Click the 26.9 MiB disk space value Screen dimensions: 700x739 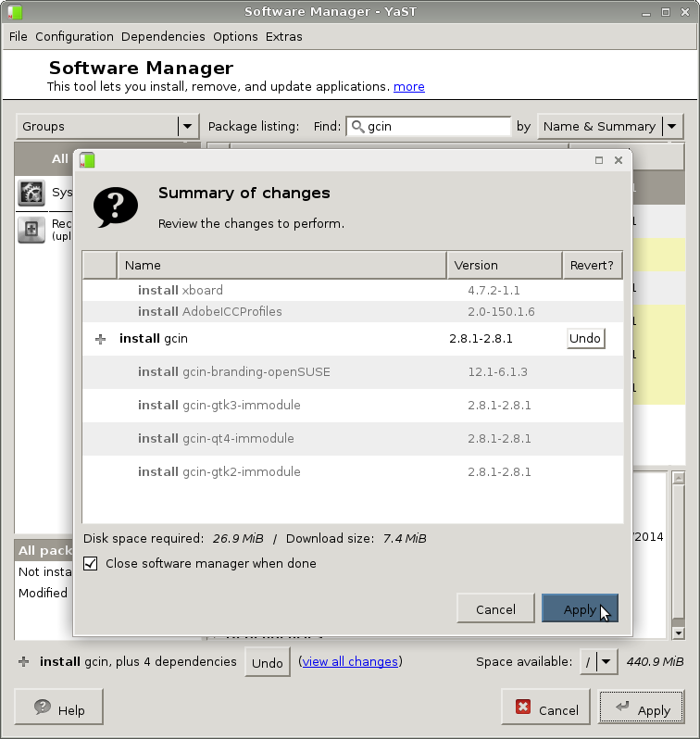pos(238,539)
